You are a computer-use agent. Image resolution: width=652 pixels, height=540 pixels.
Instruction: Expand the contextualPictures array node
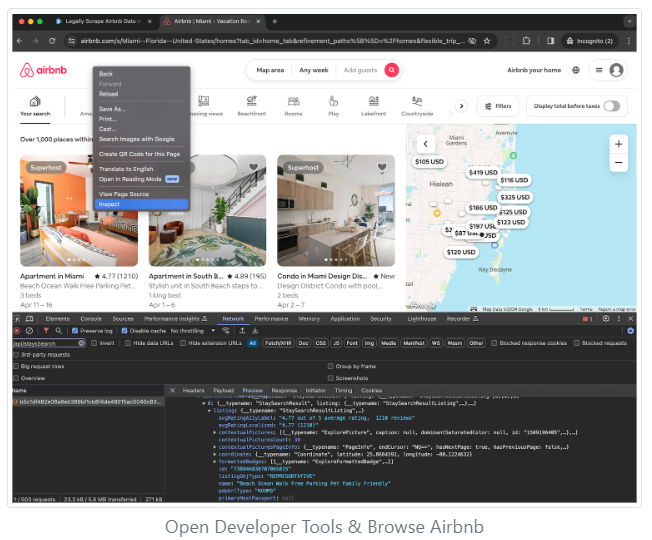tap(215, 433)
